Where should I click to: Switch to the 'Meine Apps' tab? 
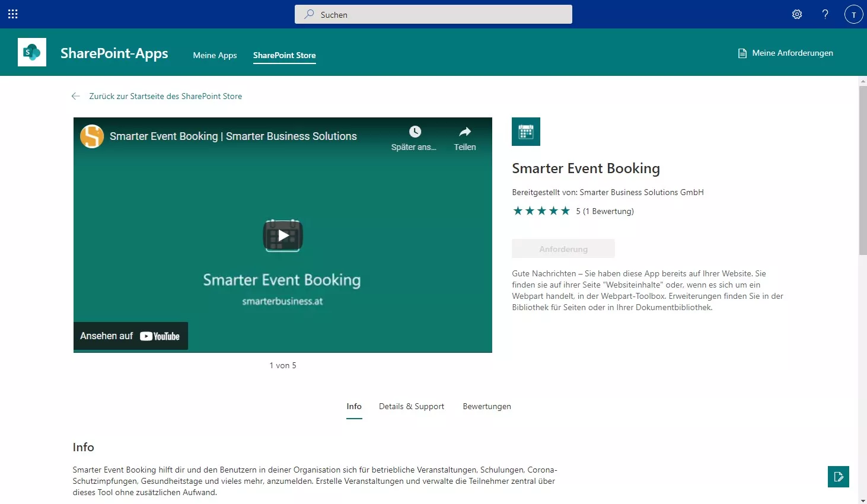coord(215,55)
